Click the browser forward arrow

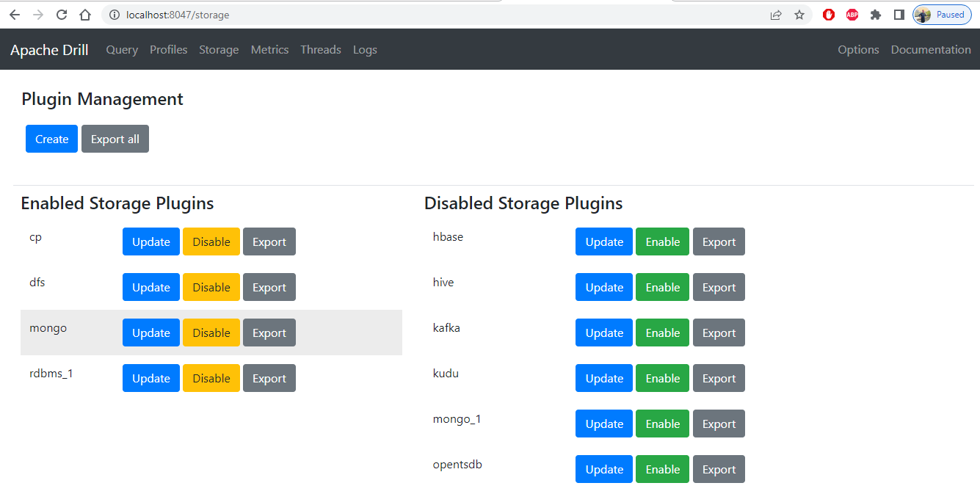tap(38, 15)
